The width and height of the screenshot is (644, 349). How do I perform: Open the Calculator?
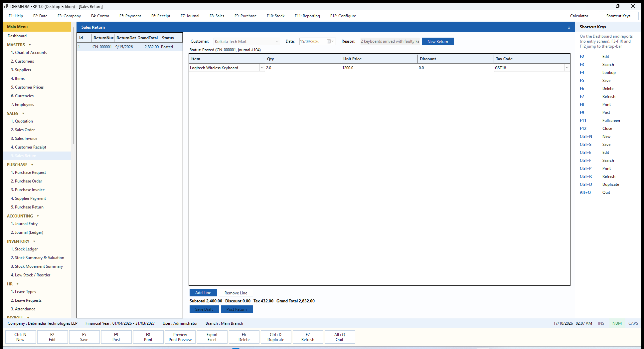click(x=579, y=16)
